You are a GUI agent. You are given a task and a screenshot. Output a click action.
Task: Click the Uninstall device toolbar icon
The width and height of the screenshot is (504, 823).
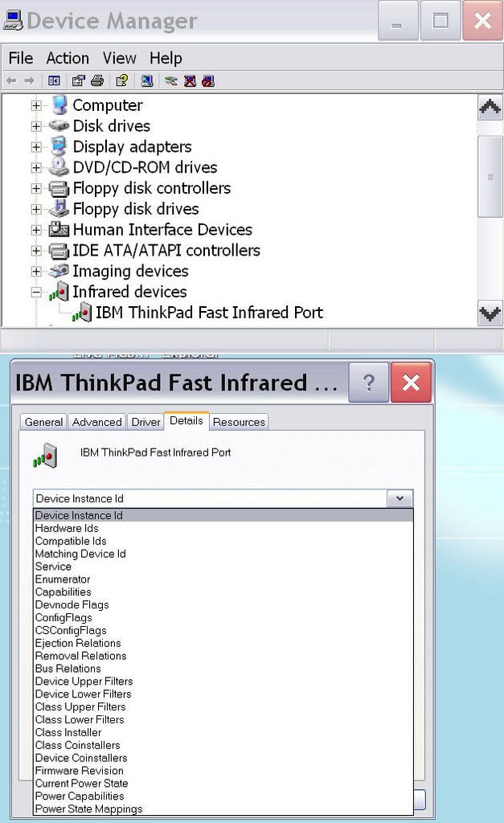point(190,80)
